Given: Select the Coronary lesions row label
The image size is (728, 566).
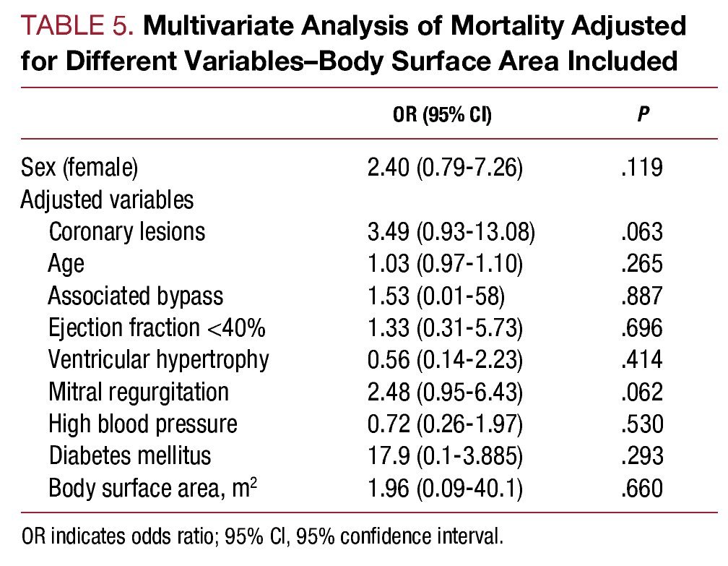Looking at the screenshot, I should coord(127,231).
